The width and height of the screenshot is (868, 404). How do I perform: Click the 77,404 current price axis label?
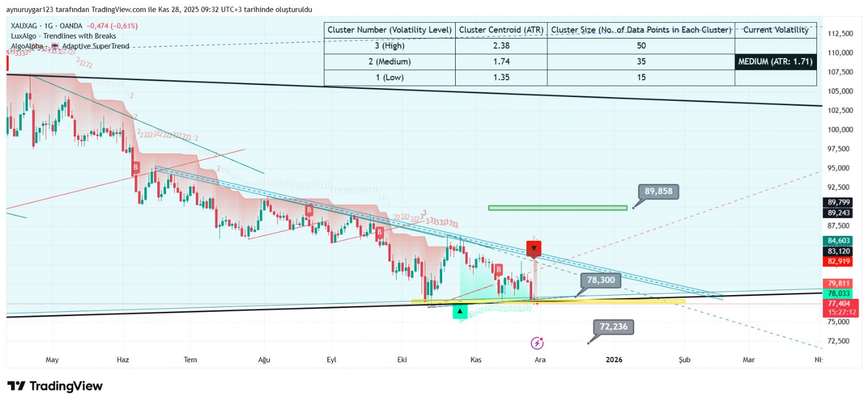click(839, 304)
